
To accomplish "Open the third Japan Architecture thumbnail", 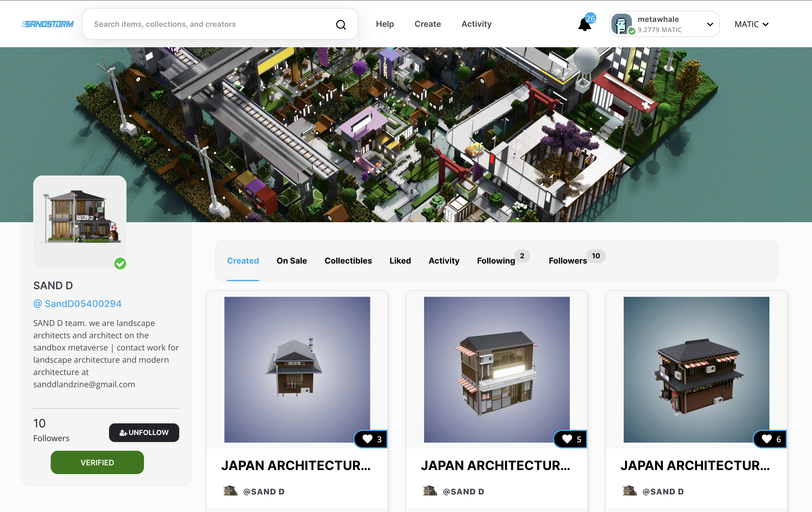I will 696,369.
